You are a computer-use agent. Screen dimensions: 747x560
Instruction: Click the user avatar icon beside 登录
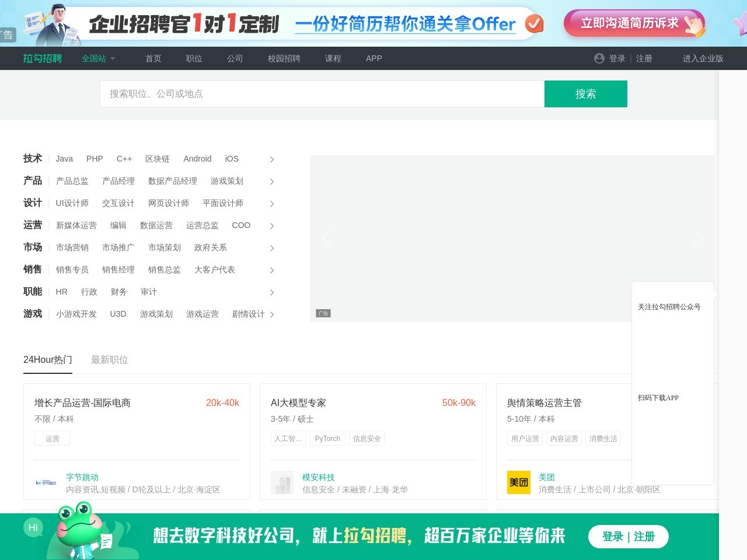pyautogui.click(x=599, y=58)
